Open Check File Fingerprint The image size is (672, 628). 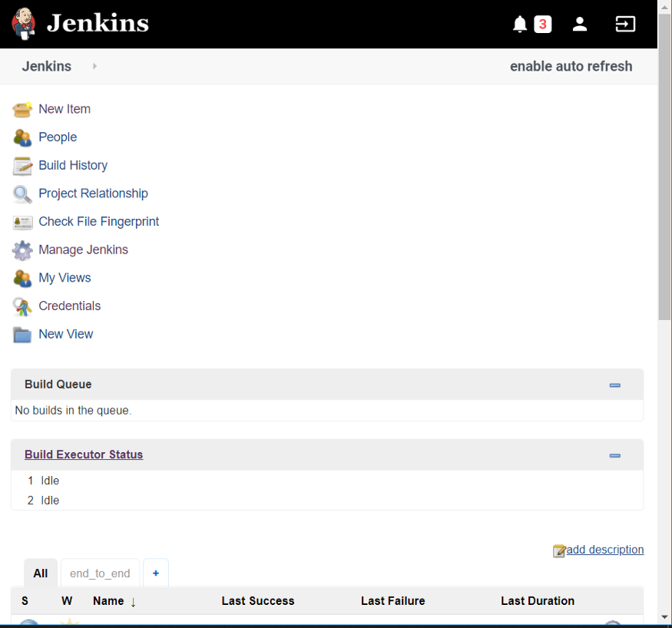(98, 221)
